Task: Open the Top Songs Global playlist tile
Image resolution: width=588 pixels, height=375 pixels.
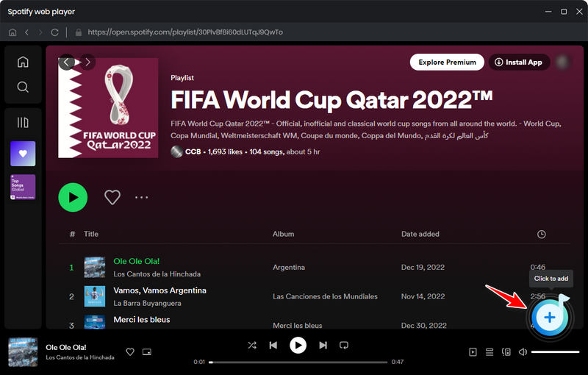Action: [23, 187]
